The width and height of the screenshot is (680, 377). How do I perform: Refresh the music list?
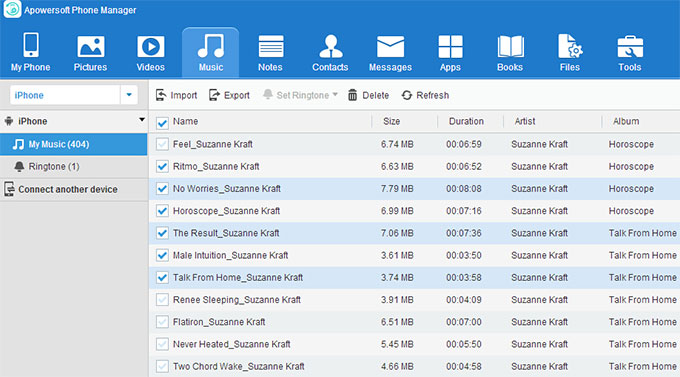click(425, 95)
